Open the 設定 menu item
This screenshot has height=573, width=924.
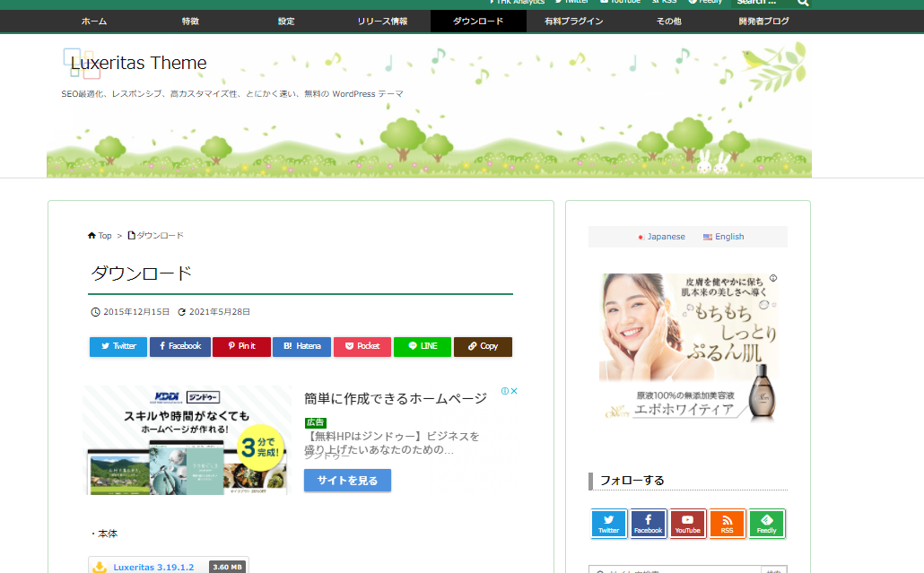(286, 22)
